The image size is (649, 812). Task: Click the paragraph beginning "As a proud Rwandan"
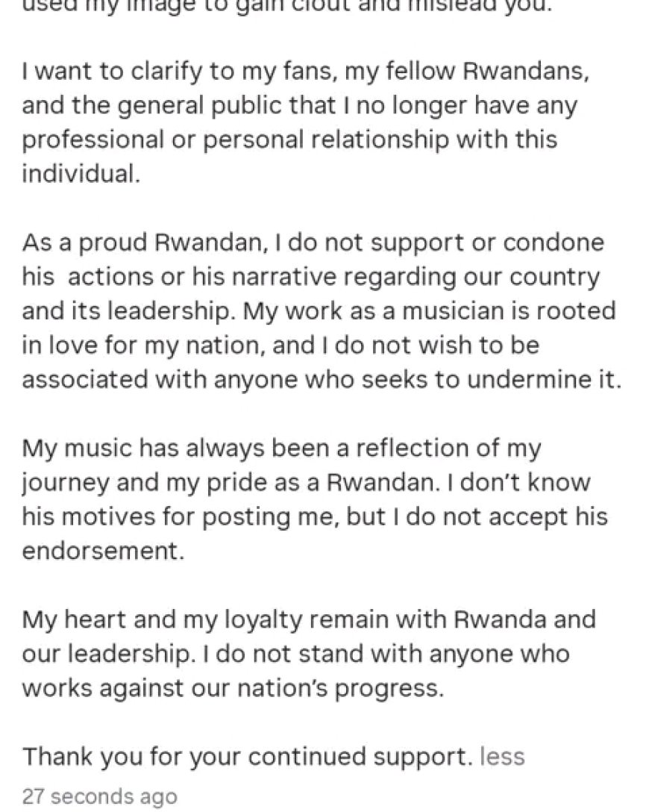pyautogui.click(x=313, y=311)
